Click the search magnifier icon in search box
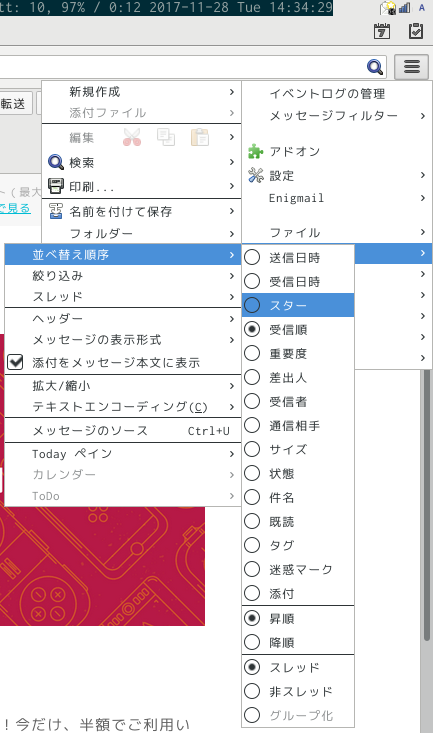 pyautogui.click(x=375, y=67)
